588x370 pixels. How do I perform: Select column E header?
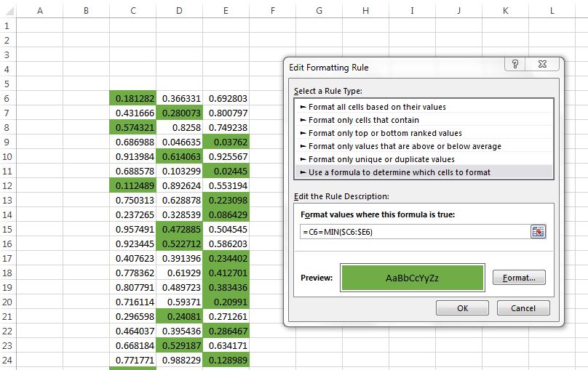226,11
